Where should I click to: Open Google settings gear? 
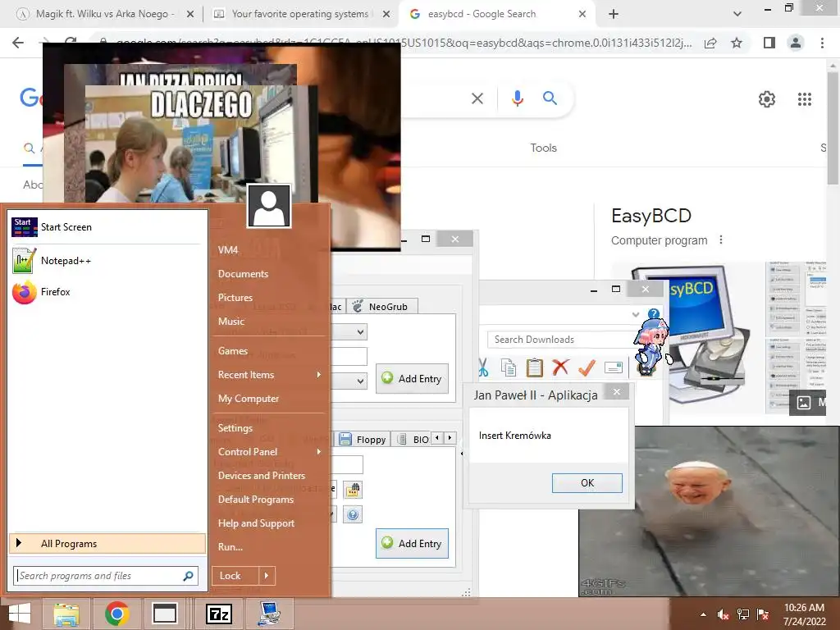pos(767,99)
